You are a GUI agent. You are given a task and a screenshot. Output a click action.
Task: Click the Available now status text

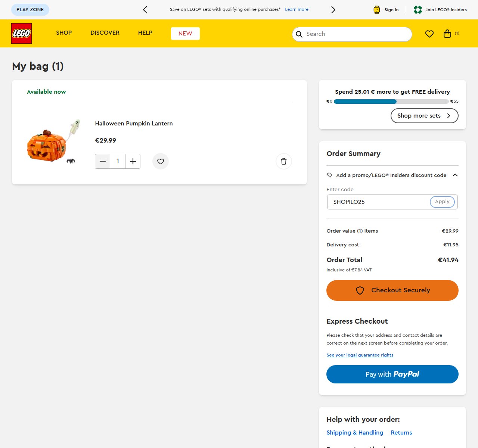(46, 92)
